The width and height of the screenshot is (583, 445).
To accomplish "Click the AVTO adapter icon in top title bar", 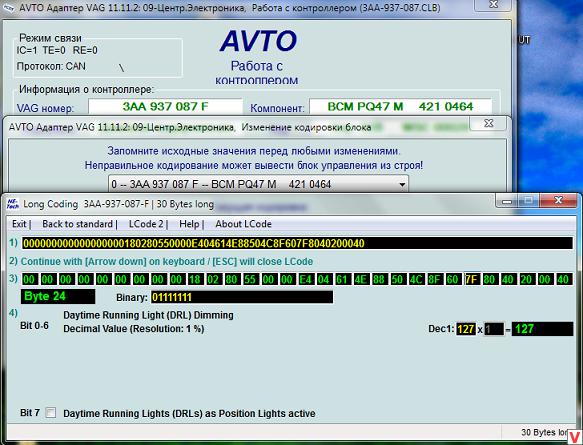I will coord(8,7).
